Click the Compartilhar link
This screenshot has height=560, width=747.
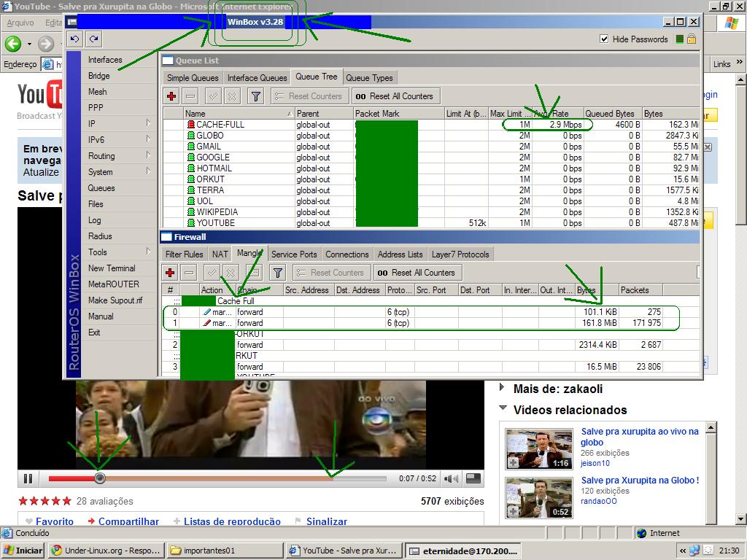coord(128,521)
